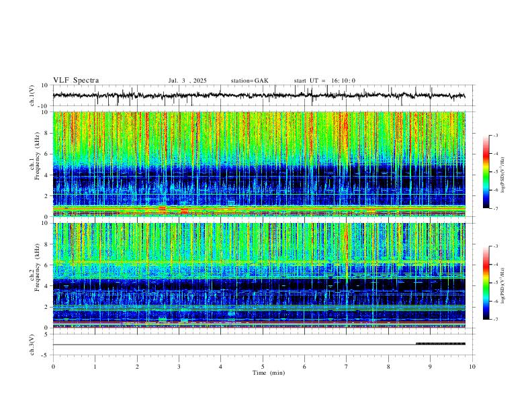Click the ch.1 "Frequency (kHz)" axis label

(x=38, y=156)
